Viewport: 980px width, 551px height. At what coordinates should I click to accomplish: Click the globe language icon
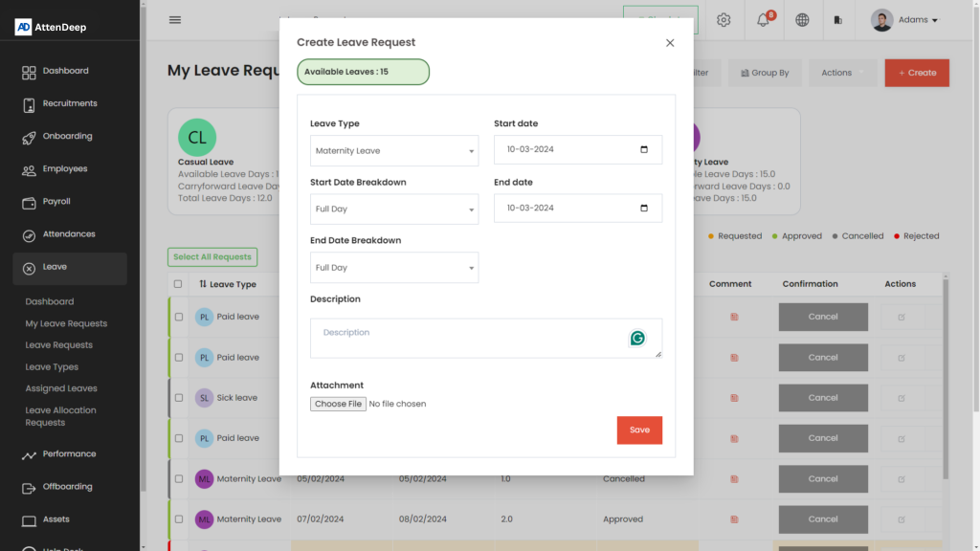click(802, 20)
